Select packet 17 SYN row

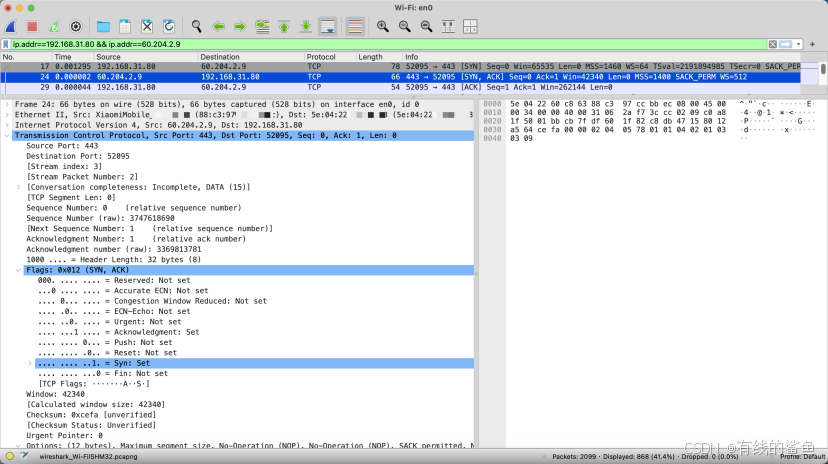(x=401, y=67)
